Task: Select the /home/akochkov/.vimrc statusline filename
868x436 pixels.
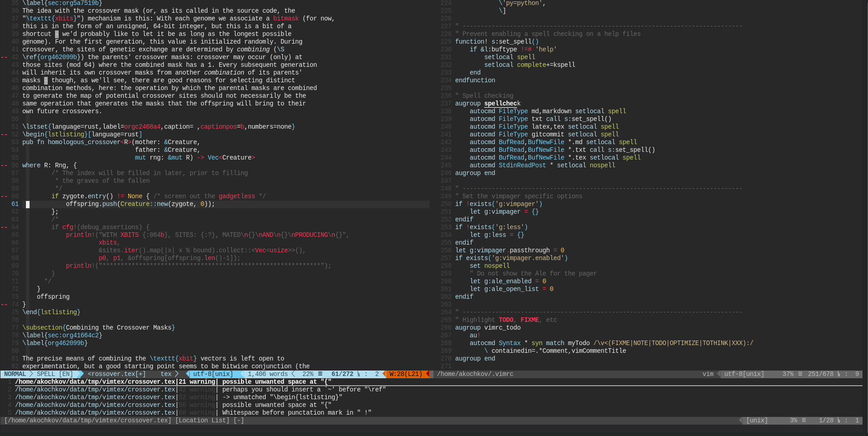Action: (475, 374)
